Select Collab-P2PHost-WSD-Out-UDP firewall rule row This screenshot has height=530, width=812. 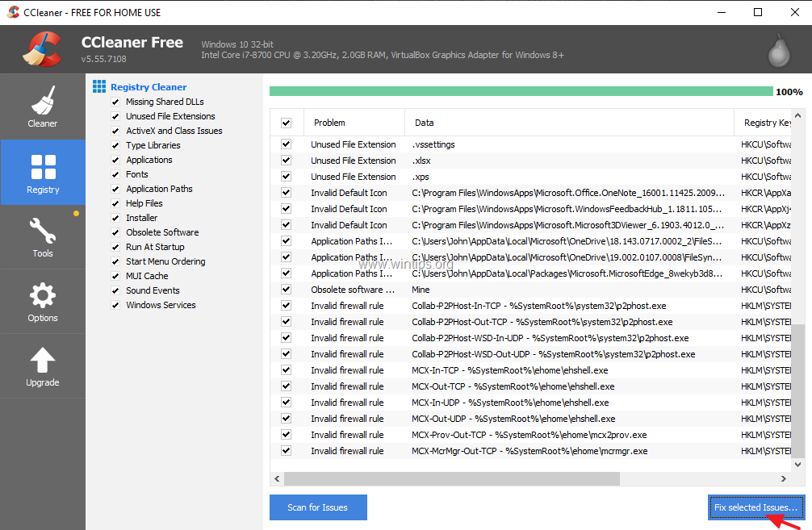click(x=531, y=354)
